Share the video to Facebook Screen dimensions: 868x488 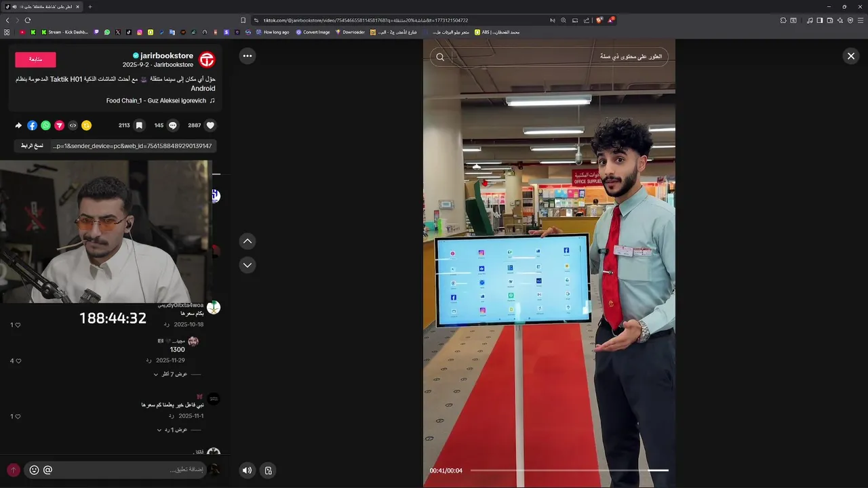coord(32,125)
